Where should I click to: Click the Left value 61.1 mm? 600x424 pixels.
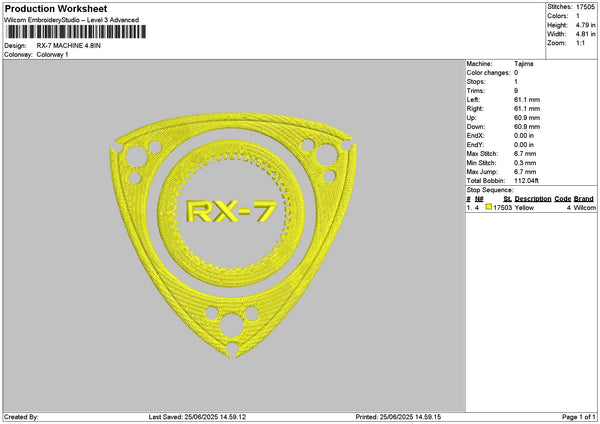pyautogui.click(x=527, y=99)
